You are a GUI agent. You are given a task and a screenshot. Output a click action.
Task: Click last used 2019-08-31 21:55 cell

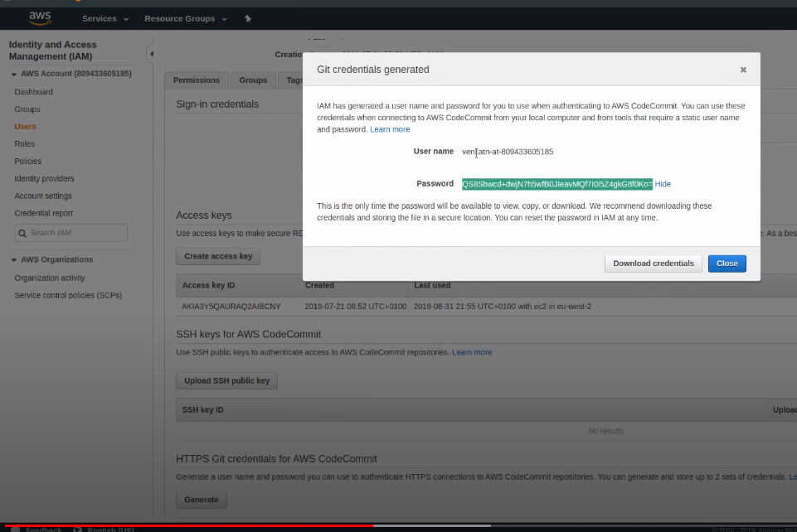pyautogui.click(x=503, y=307)
